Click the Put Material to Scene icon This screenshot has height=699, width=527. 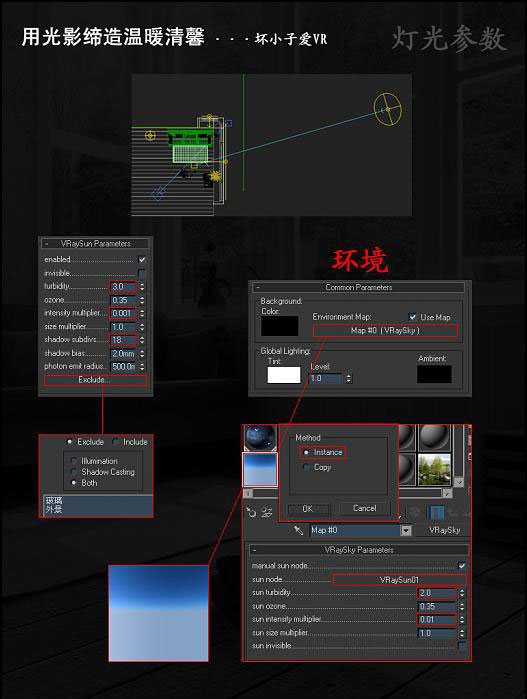[x=267, y=513]
